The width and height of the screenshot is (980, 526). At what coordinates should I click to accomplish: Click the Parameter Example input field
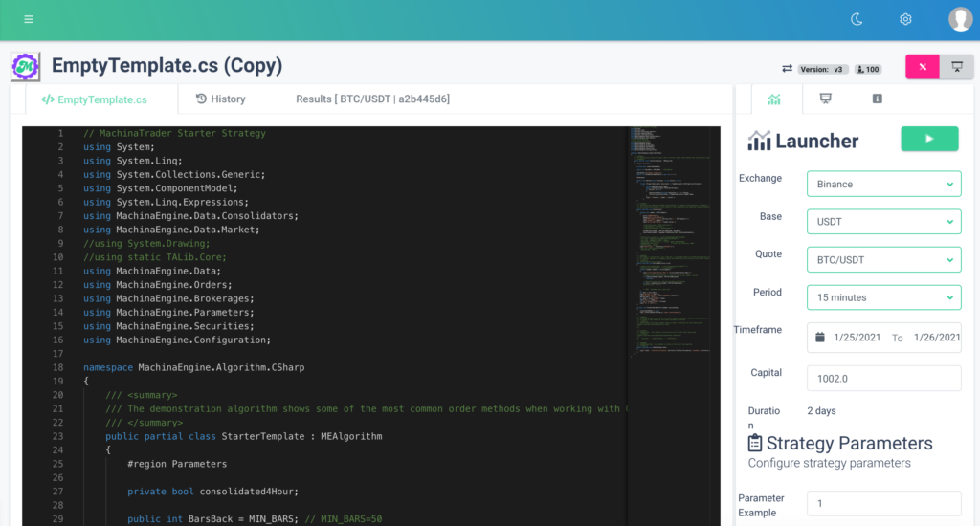point(883,503)
